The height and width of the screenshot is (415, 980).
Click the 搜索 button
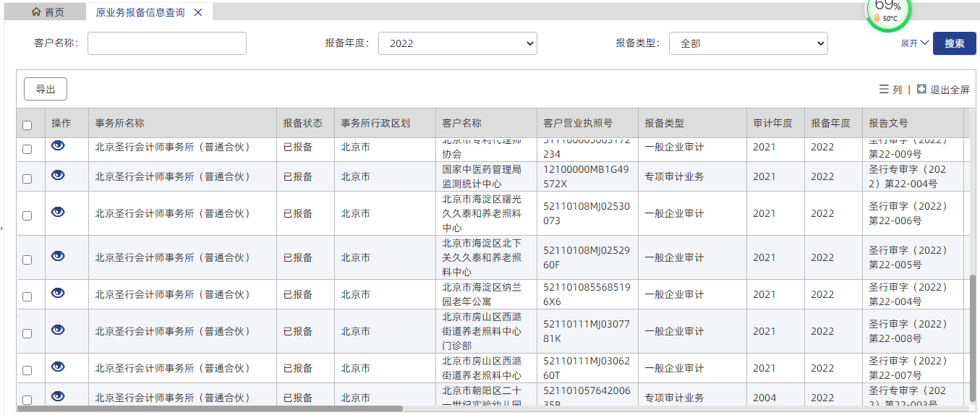click(x=954, y=43)
